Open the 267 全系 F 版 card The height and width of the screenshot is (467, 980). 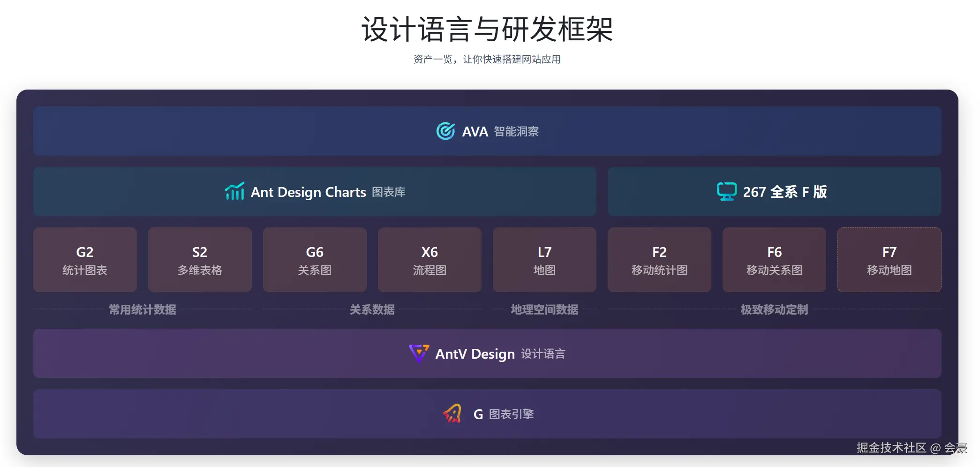coord(775,191)
